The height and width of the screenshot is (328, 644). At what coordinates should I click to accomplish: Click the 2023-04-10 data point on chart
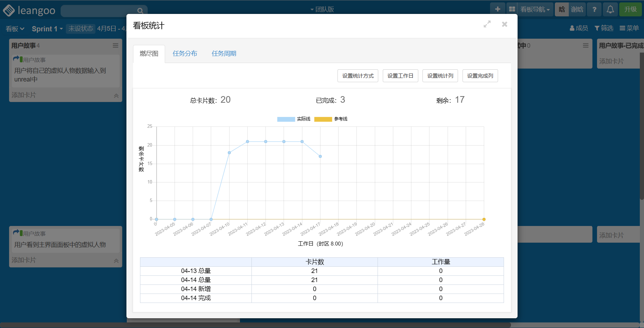click(229, 153)
